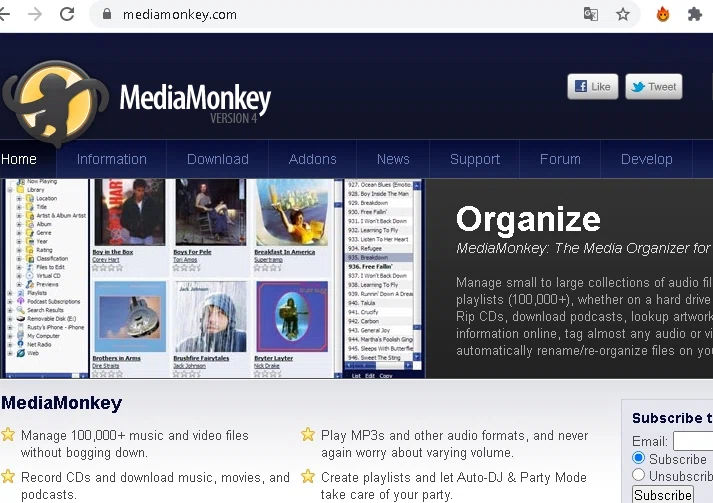Open the Information navigation tab

111,159
